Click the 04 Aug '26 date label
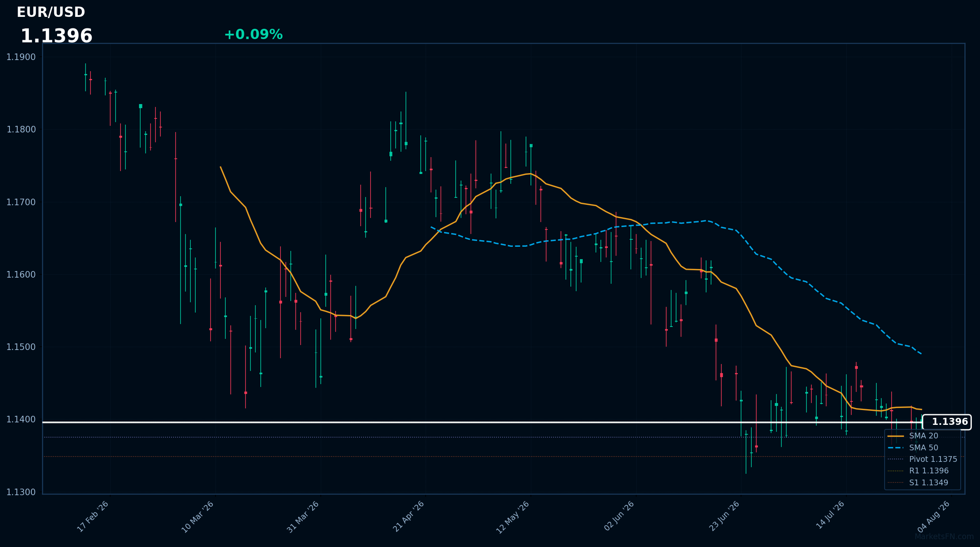Viewport: 980px width, 547px height. 934,517
